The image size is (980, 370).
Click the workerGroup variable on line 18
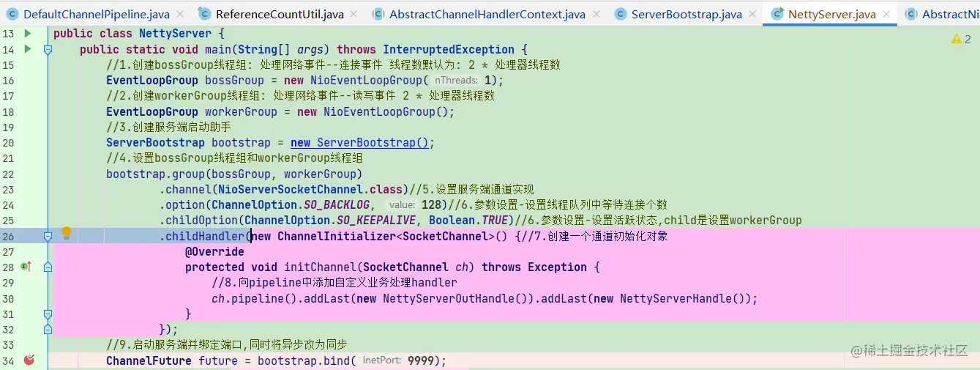[x=241, y=112]
